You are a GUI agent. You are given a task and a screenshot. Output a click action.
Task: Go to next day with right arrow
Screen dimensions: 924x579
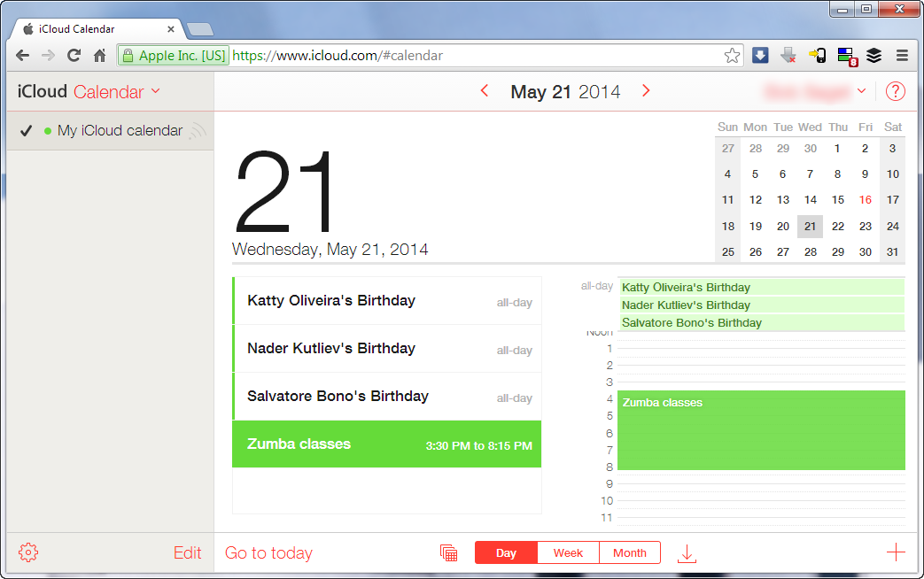(x=646, y=90)
